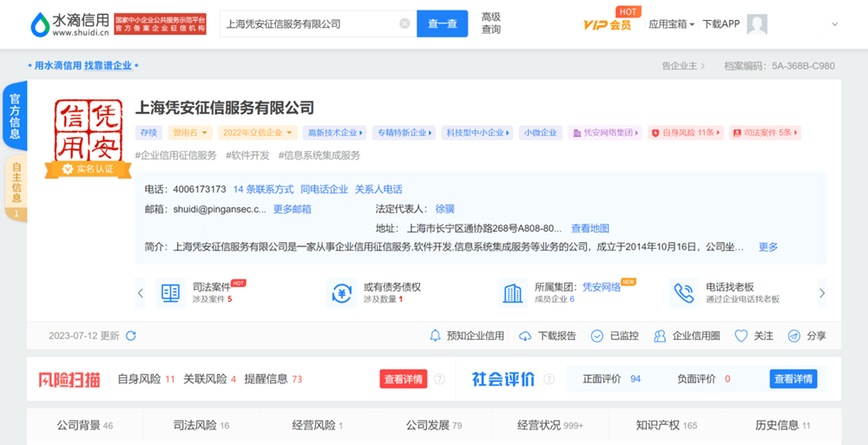Expand the 凭安网络集团 tag
868x445 pixels.
click(x=605, y=133)
